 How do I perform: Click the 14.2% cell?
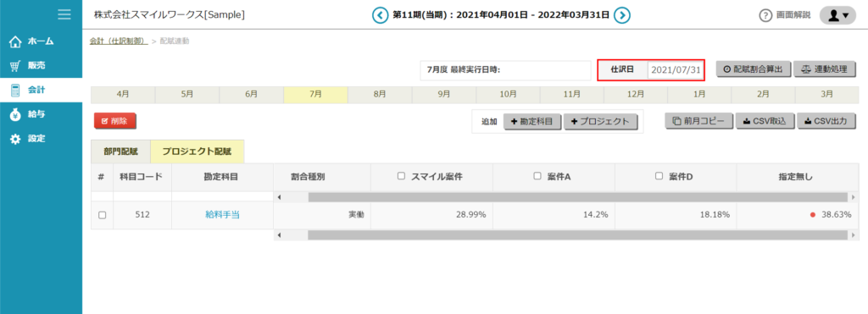coord(554,215)
